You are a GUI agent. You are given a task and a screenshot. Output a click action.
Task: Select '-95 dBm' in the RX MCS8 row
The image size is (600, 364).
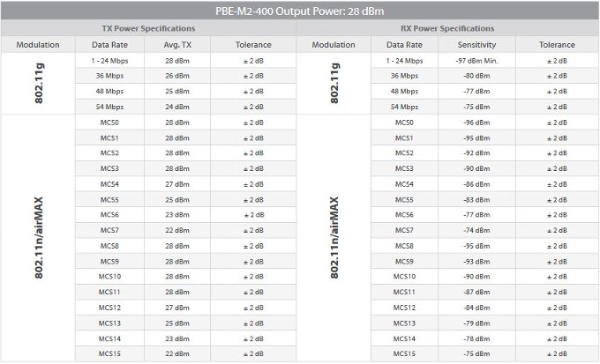476,246
